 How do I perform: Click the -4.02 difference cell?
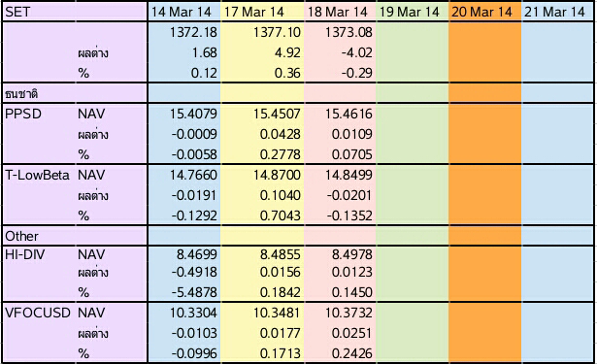coord(340,52)
